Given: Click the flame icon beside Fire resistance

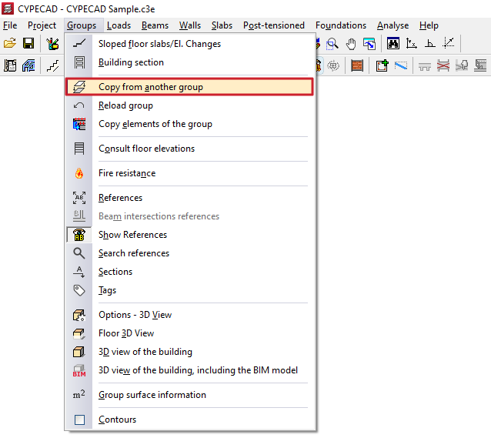Looking at the screenshot, I should point(79,173).
